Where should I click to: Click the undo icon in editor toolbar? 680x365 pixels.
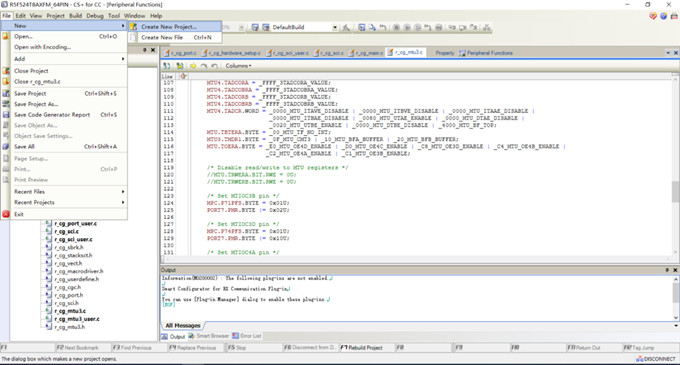(215, 66)
